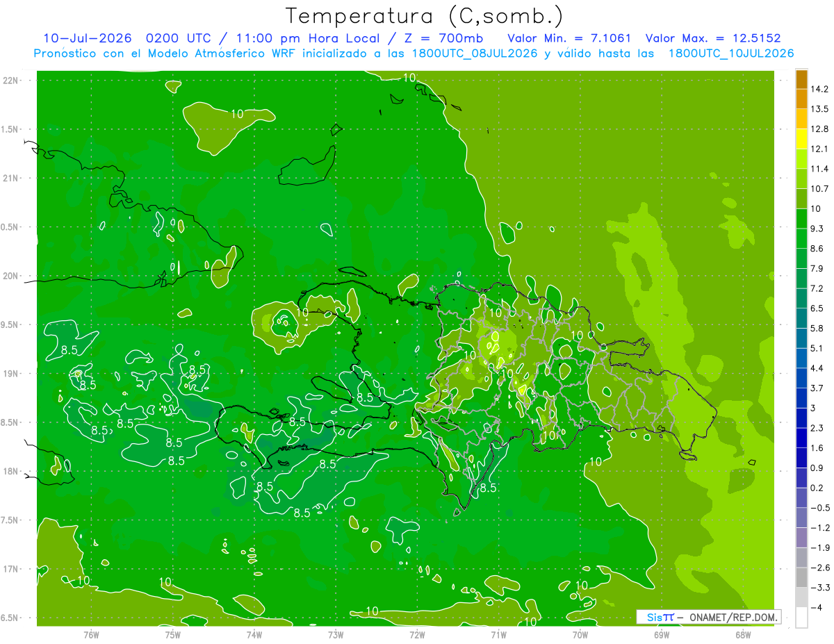Screen dimensions: 834x644
Task: Click the "10-Jul-2026" date text
Action: click(x=87, y=38)
